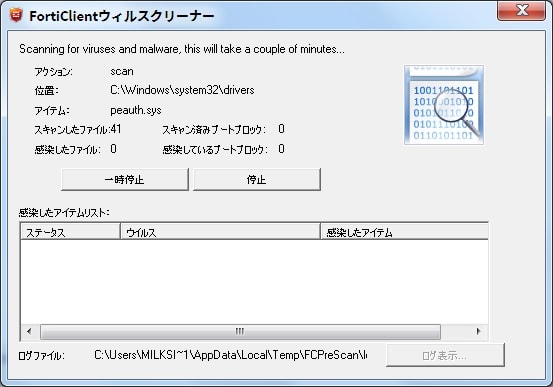Click the scanned files count 41
553x387 pixels.
point(116,129)
